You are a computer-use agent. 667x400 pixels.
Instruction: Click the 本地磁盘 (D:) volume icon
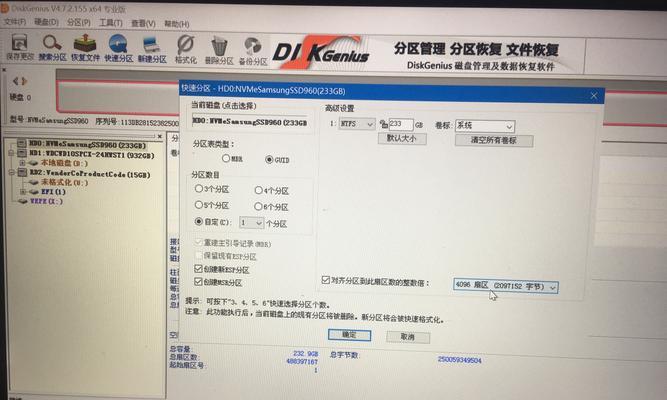34,163
